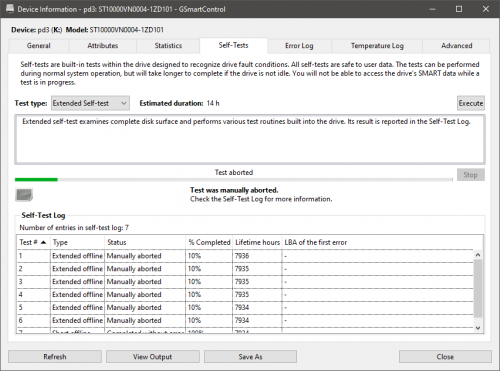Maximize the Device Information window
Viewport: 500px width, 371px height.
coord(459,9)
